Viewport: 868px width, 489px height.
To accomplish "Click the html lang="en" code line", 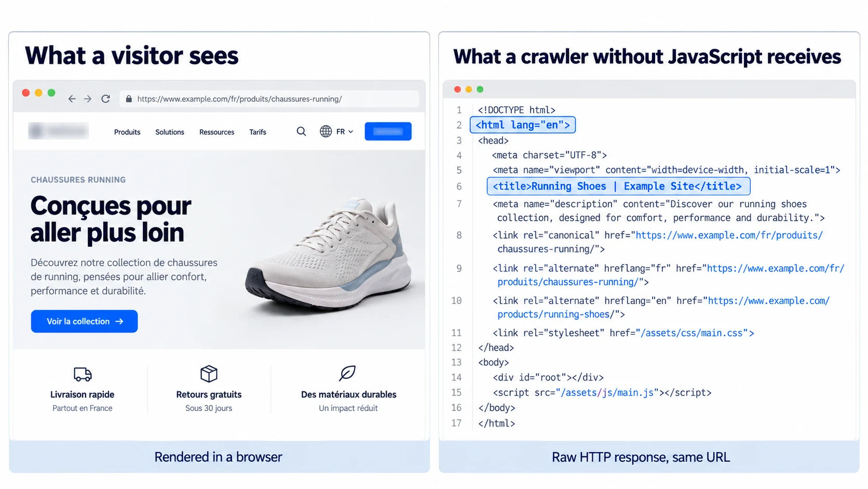I will 523,125.
